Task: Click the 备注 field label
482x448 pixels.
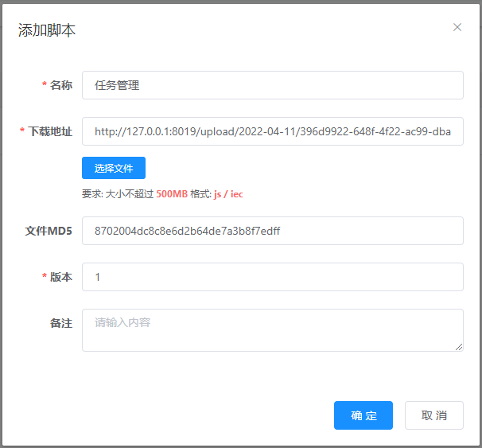Action: pyautogui.click(x=61, y=323)
